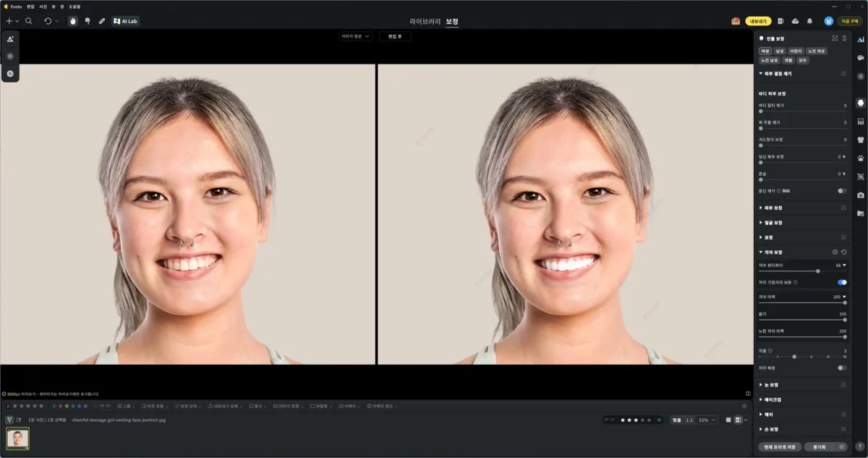Viewport: 868px width, 458px height.
Task: Enable the 치아 복원 toggle
Action: point(842,368)
